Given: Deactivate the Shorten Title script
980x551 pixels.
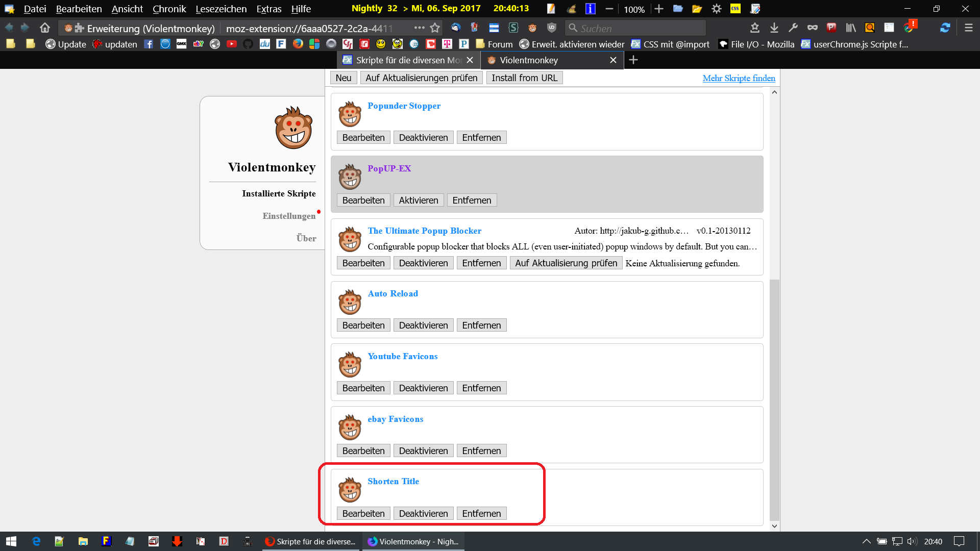Looking at the screenshot, I should 423,514.
